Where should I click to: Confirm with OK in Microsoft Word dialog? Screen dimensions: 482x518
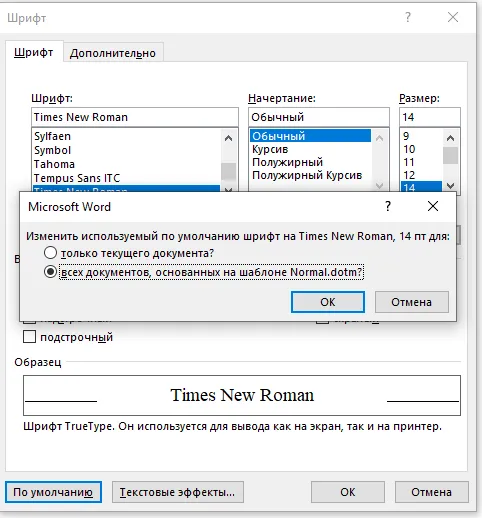(x=328, y=302)
